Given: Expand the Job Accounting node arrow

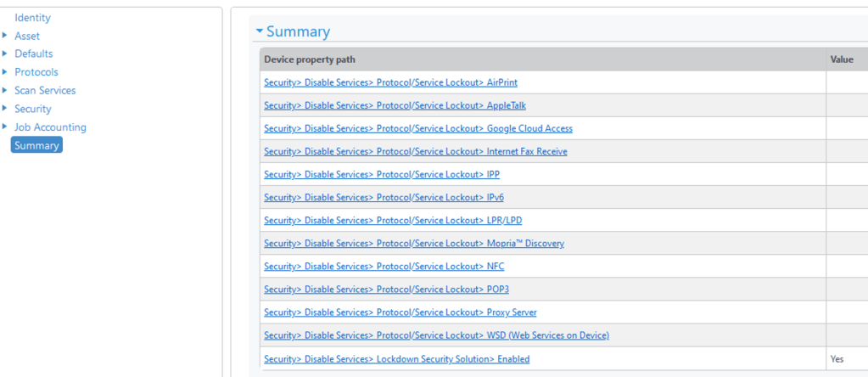Looking at the screenshot, I should pyautogui.click(x=5, y=127).
